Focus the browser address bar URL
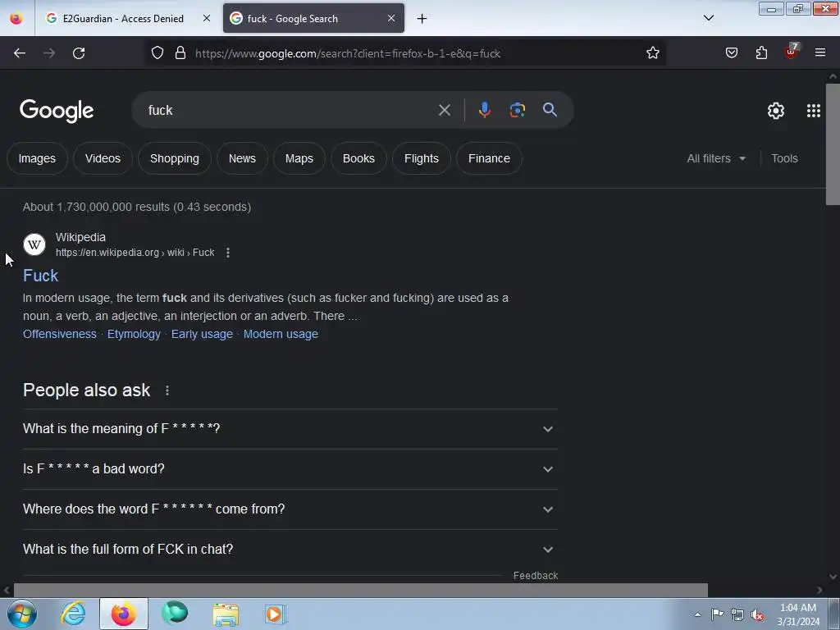Screen dimensions: 840x630 348,53
